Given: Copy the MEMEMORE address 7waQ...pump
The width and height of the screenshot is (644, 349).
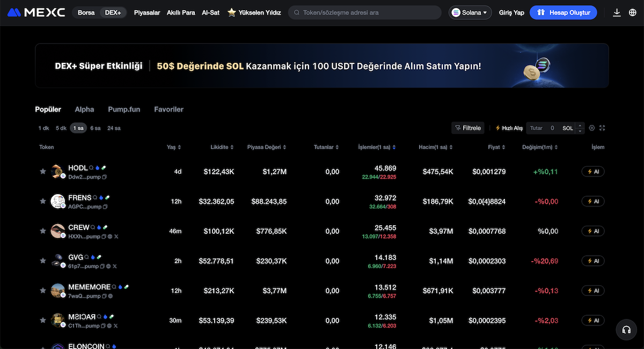Looking at the screenshot, I should (105, 296).
